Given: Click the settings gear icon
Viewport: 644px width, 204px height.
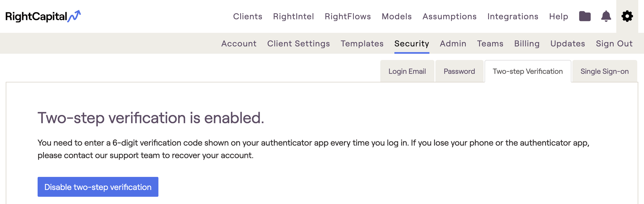Looking at the screenshot, I should click(627, 16).
